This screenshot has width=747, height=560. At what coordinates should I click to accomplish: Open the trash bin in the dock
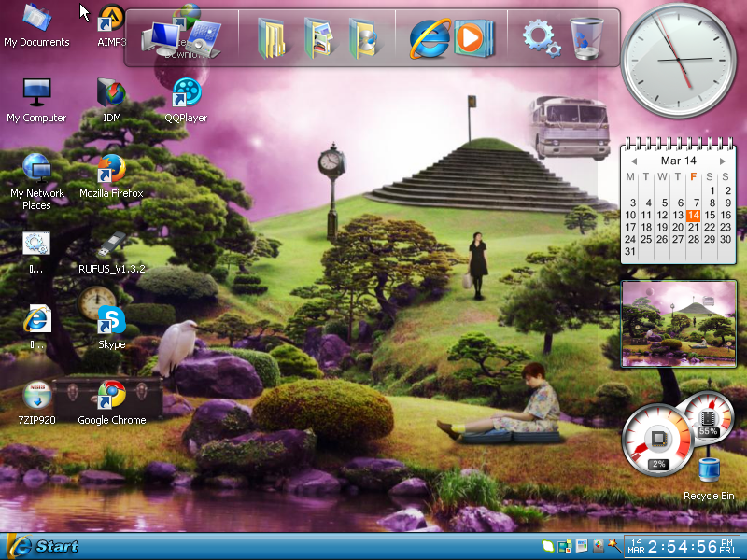point(586,38)
